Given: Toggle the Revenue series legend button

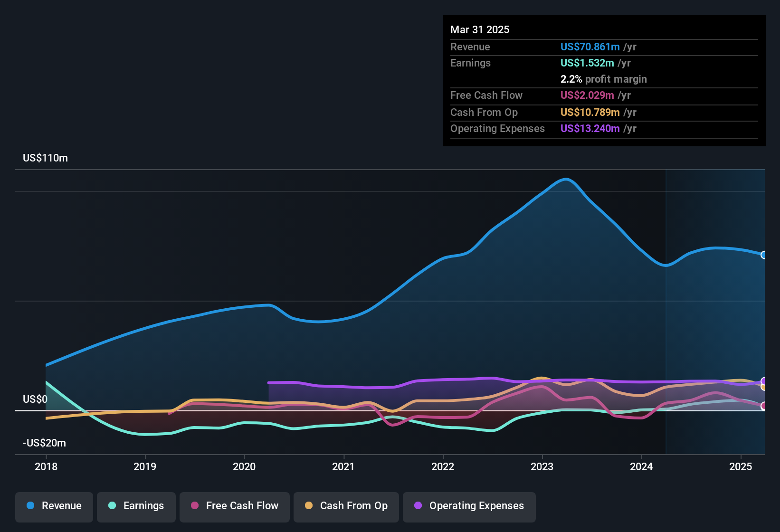Looking at the screenshot, I should [54, 507].
